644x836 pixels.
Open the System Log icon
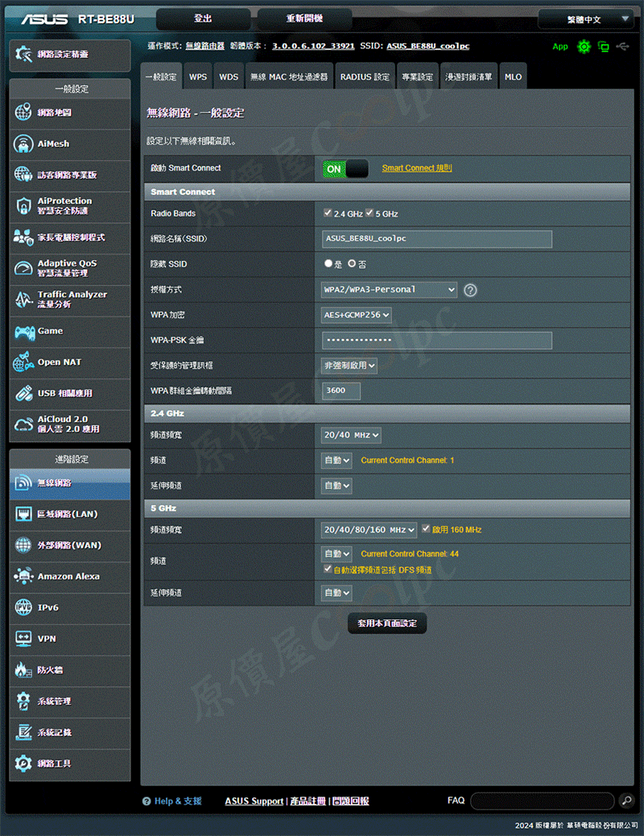(23, 732)
